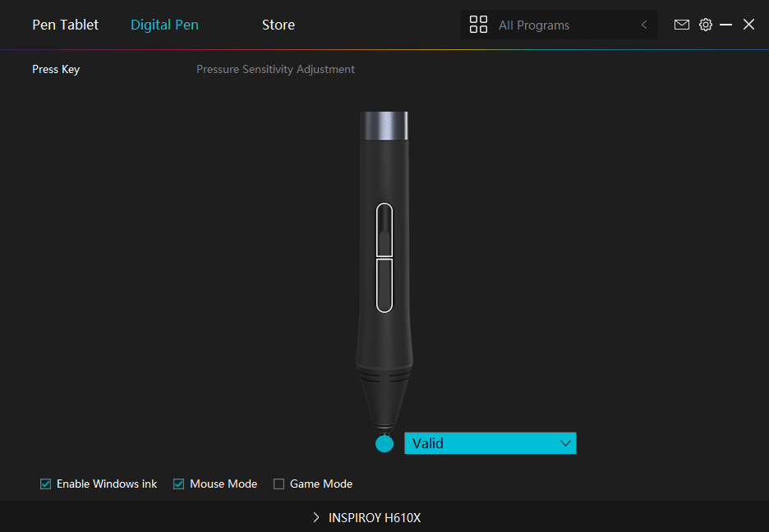Minimize the tablet driver window
Screen dimensions: 769x532
[x=726, y=25]
